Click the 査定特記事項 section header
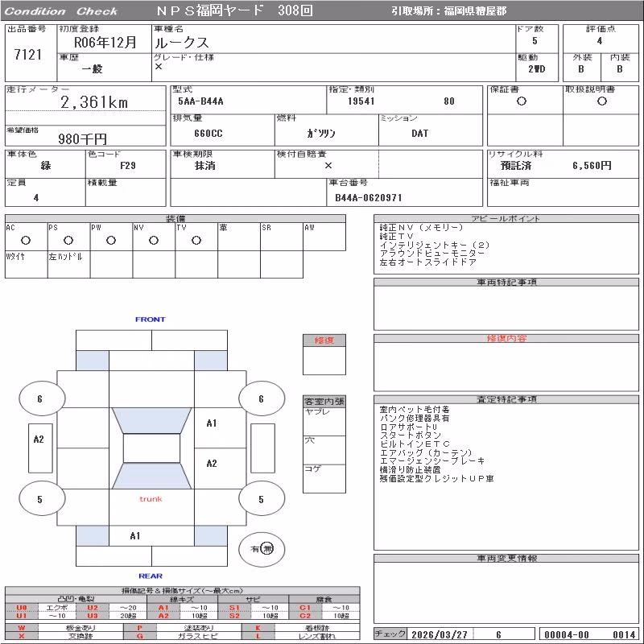Viewport: 644px width, 644px height. point(506,399)
